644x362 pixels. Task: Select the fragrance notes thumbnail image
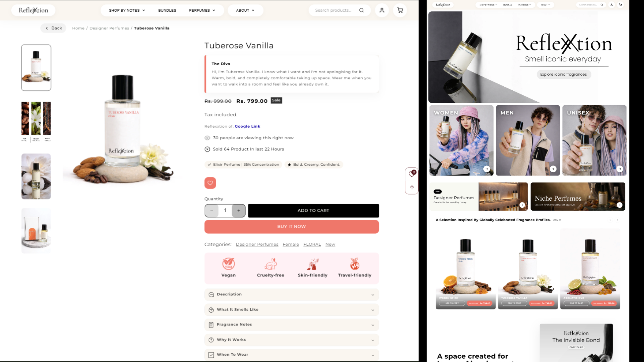[x=36, y=122]
